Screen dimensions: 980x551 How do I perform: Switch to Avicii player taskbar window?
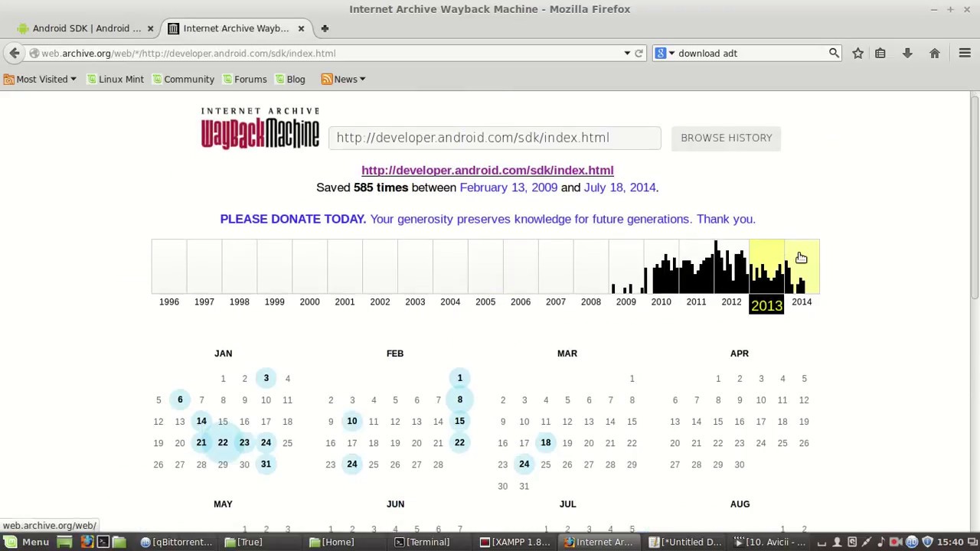coord(770,542)
